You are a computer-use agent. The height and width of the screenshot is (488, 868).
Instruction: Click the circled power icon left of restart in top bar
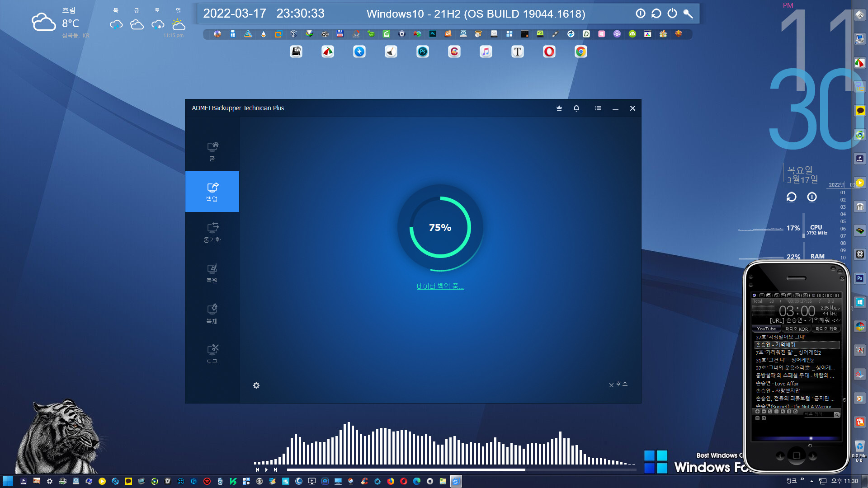point(641,14)
